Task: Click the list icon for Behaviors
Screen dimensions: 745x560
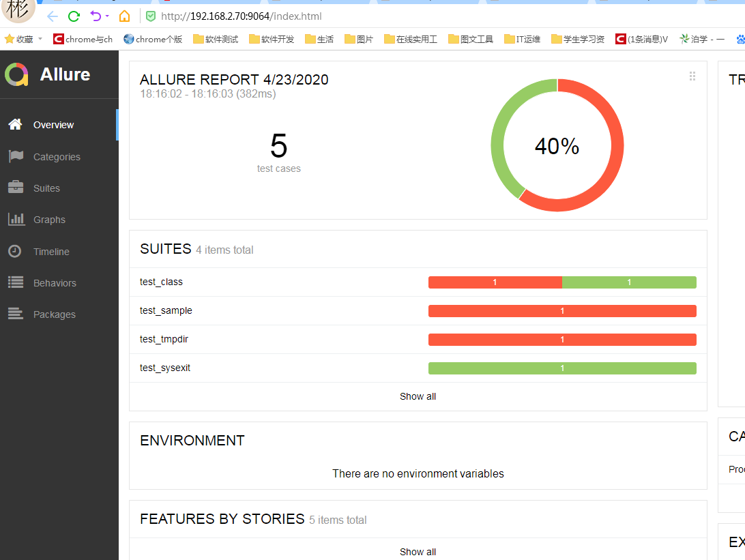Action: (16, 282)
